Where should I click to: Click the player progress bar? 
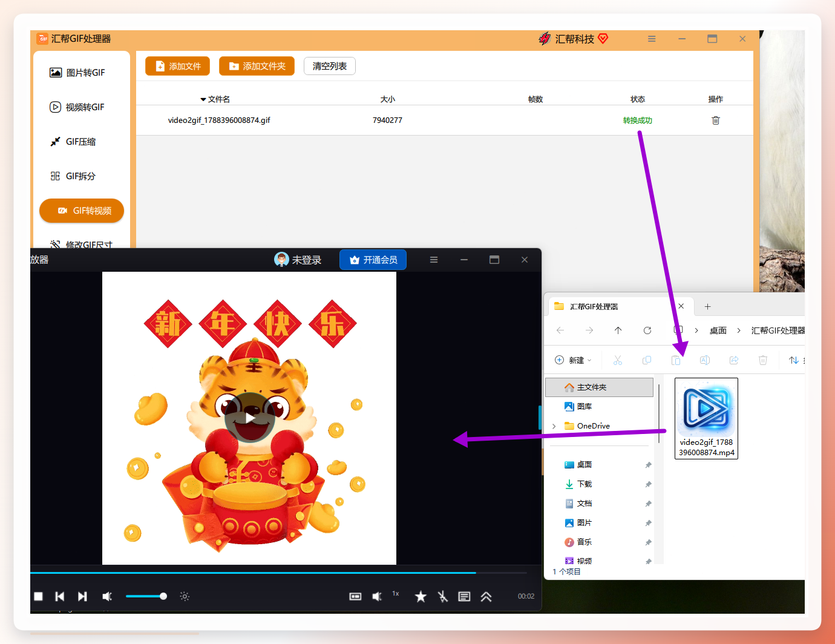278,572
